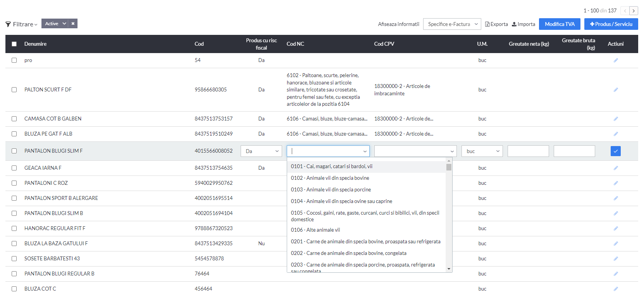Open the Cod CPV combo box

pos(415,151)
